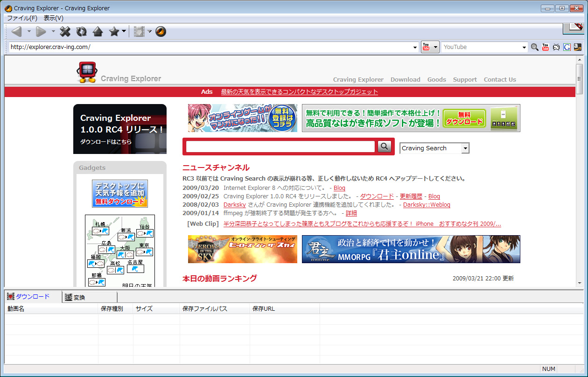Expand the Craving Search dropdown
This screenshot has height=377, width=588.
[x=465, y=148]
